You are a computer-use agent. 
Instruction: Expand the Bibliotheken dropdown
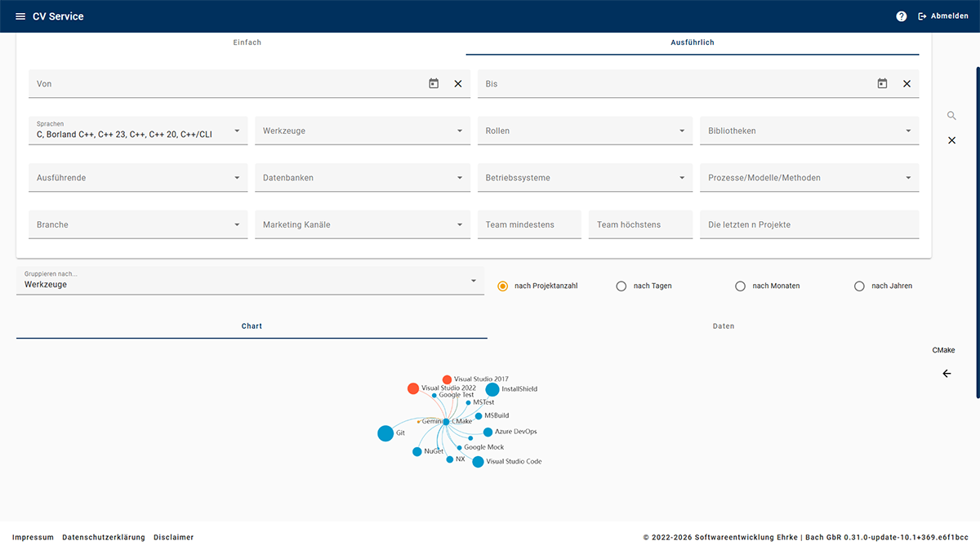(809, 131)
